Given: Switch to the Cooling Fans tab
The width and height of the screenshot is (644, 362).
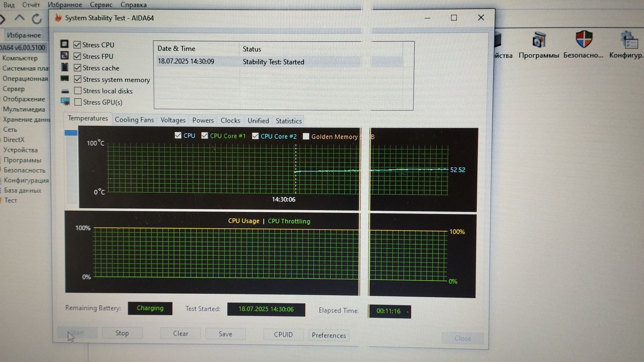Looking at the screenshot, I should tap(134, 120).
